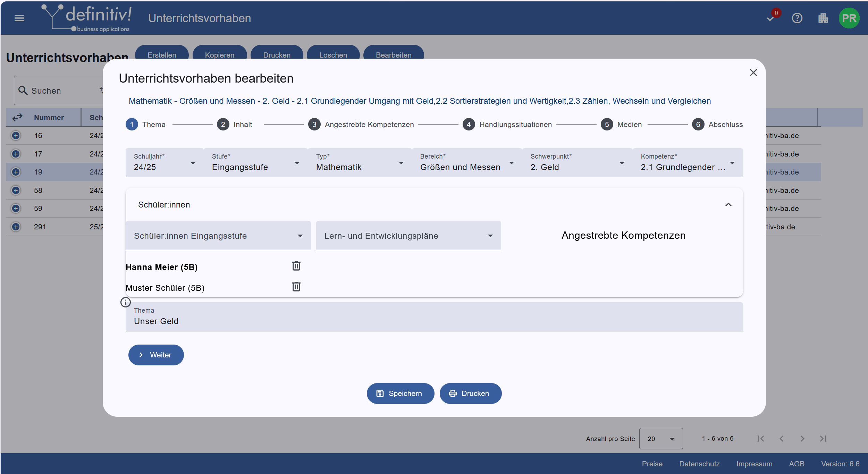Open the Kompetenz dropdown
Image resolution: width=868 pixels, height=474 pixels.
(688, 163)
